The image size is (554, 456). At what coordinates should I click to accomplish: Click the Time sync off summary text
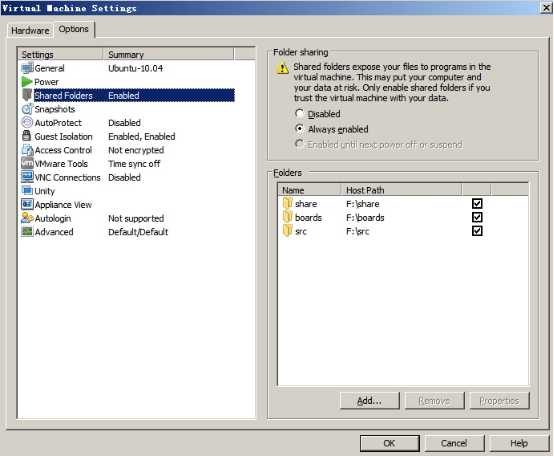134,164
